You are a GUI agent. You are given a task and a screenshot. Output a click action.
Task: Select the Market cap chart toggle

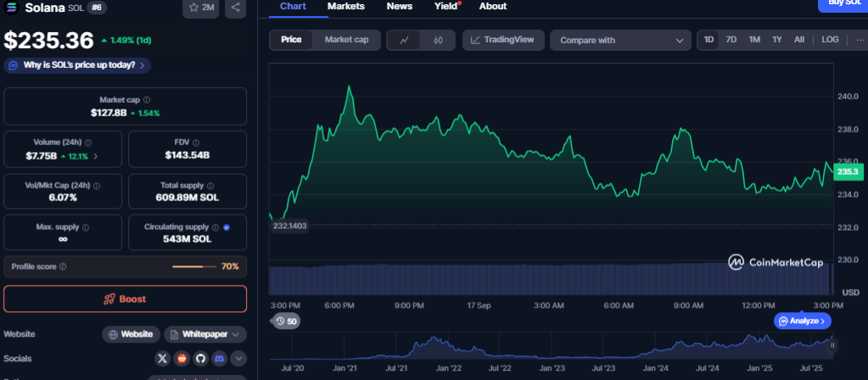pos(346,40)
